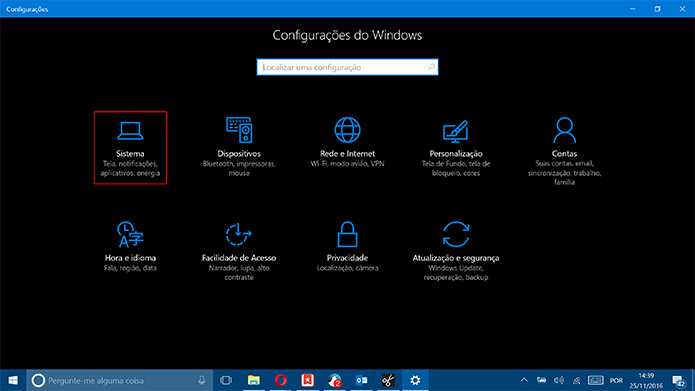
Task: Launch Opera browser from the taskbar
Action: [281, 380]
